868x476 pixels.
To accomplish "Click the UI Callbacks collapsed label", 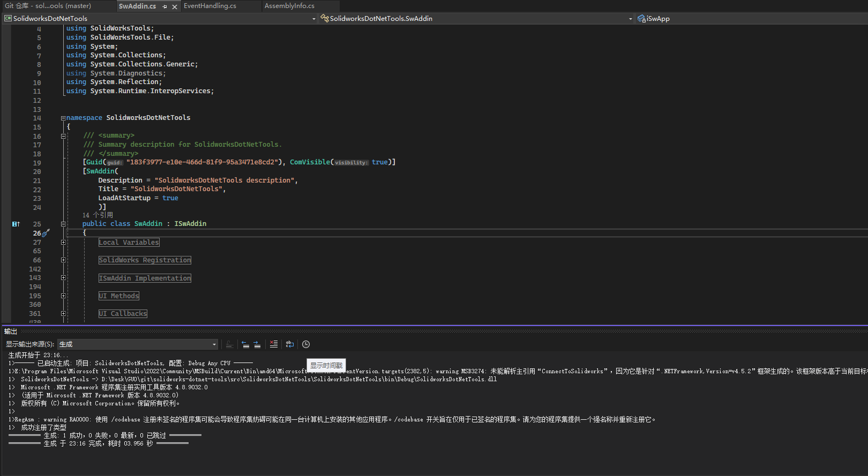I will tap(123, 314).
